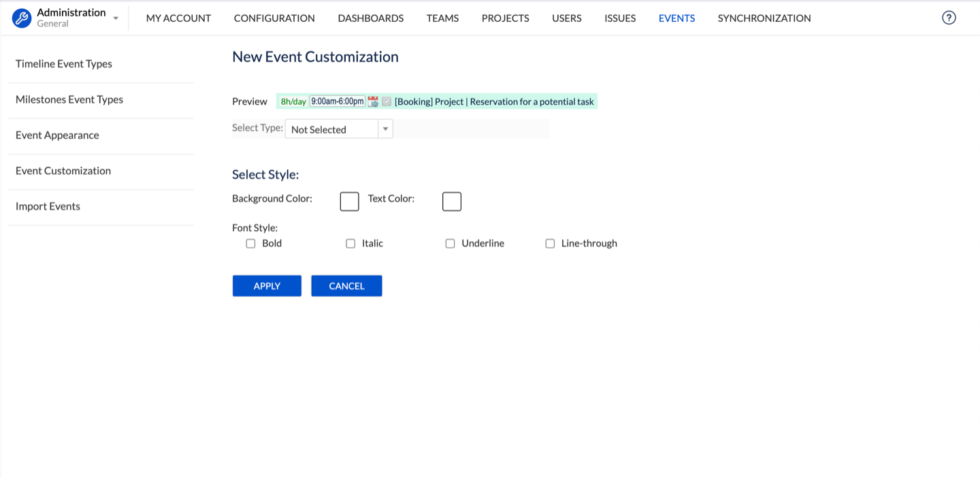The height and width of the screenshot is (478, 980).
Task: Pick a Text Color via its swatch
Action: tap(451, 202)
